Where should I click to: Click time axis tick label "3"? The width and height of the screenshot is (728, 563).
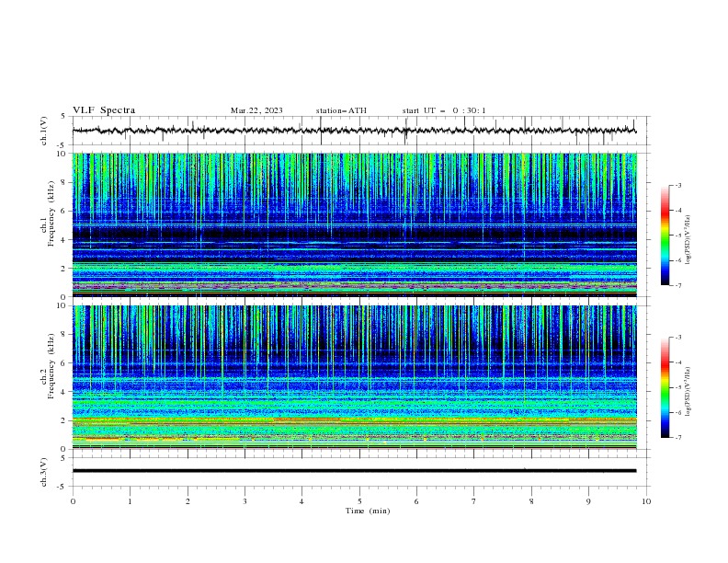pos(245,501)
